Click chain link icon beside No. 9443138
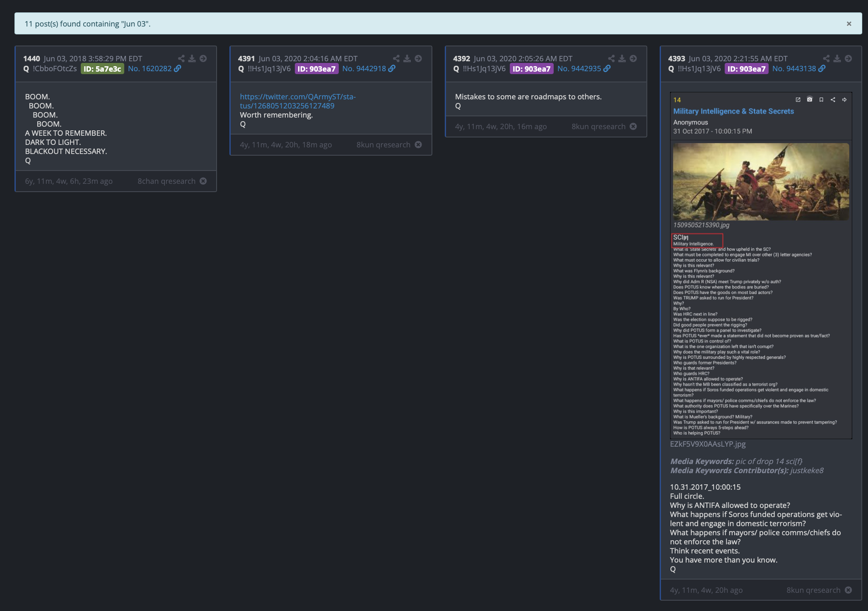The width and height of the screenshot is (868, 611). click(x=822, y=69)
